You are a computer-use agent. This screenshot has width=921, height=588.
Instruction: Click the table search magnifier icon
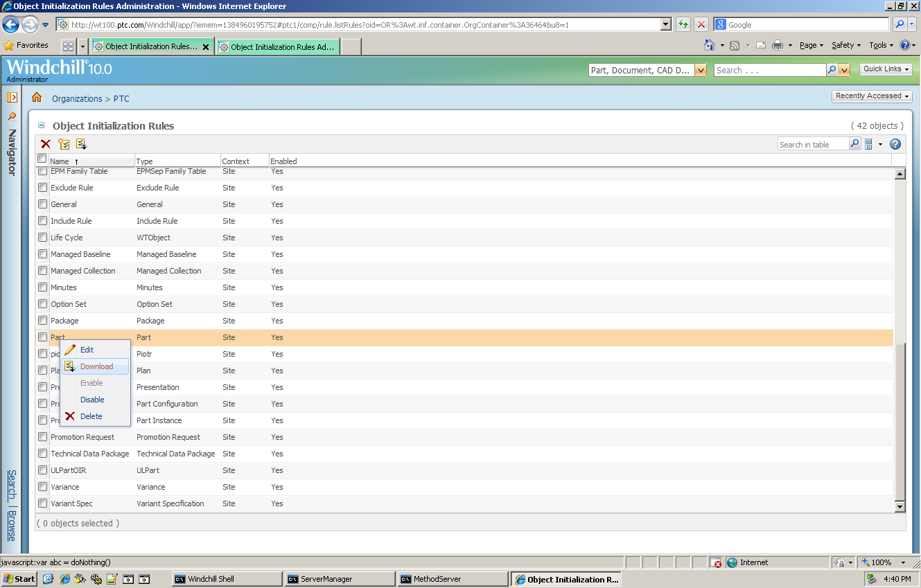(854, 144)
